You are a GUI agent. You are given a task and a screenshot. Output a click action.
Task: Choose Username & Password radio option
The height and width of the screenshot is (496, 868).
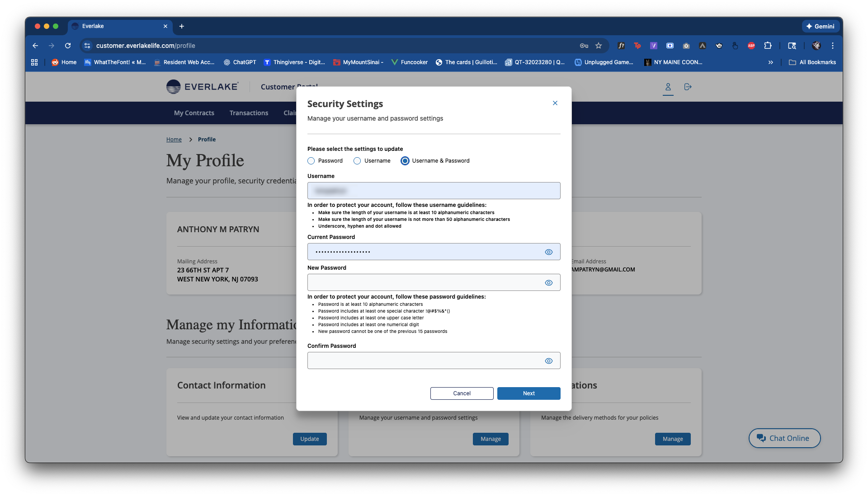click(x=405, y=161)
